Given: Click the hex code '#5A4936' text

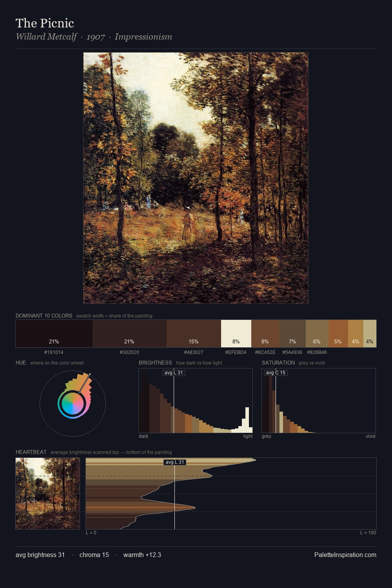Looking at the screenshot, I should click(292, 352).
